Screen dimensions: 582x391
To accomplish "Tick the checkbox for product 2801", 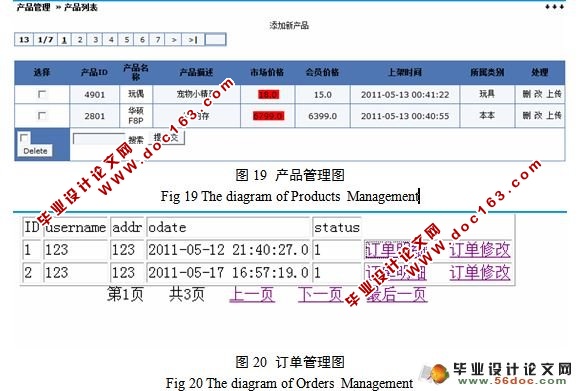I will tap(42, 116).
